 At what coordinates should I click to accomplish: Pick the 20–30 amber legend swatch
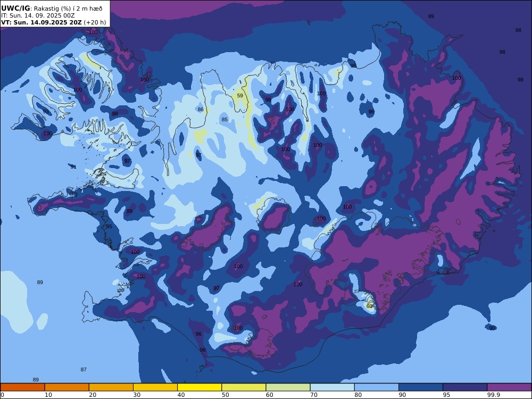click(x=111, y=387)
